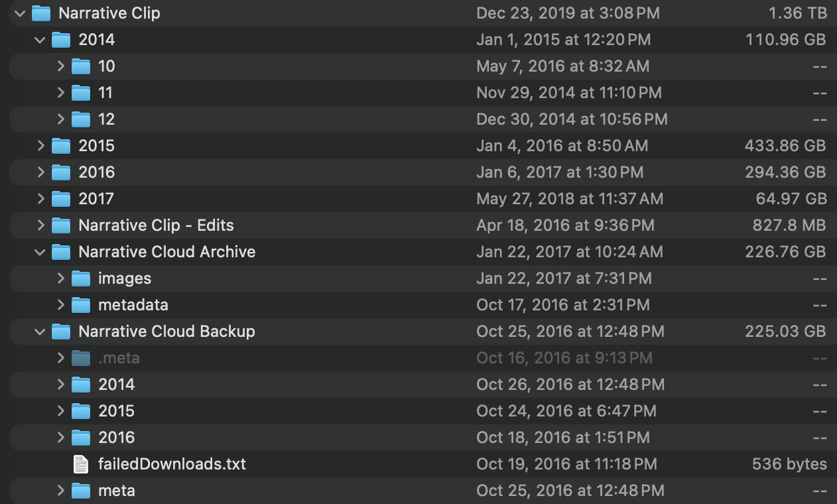Click the Narrative Cloud Backup folder icon
Viewport: 837px width, 504px height.
(x=60, y=331)
